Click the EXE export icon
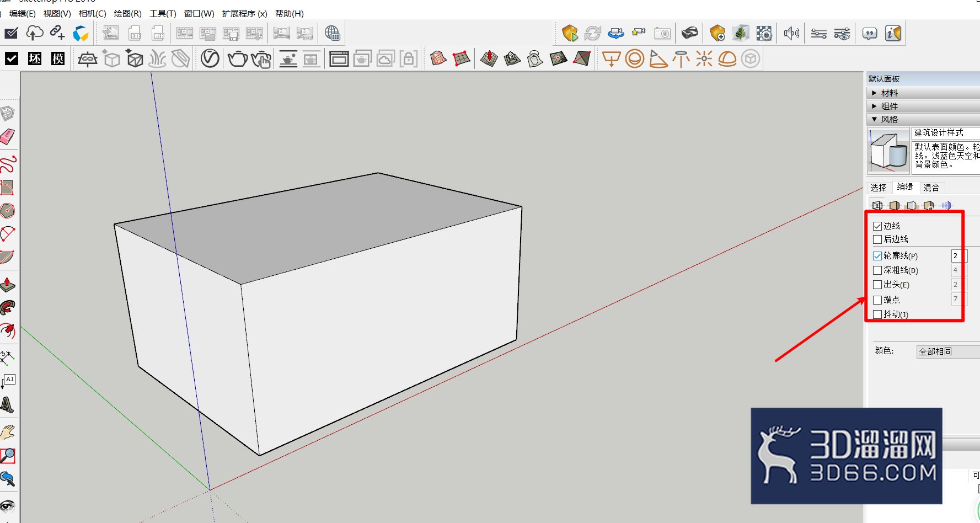This screenshot has height=523, width=980. (x=135, y=34)
